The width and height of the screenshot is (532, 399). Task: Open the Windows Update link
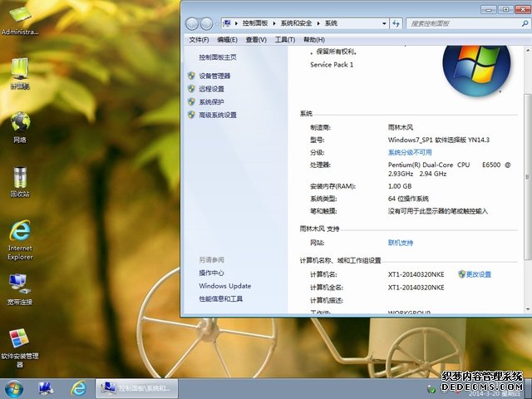click(225, 286)
